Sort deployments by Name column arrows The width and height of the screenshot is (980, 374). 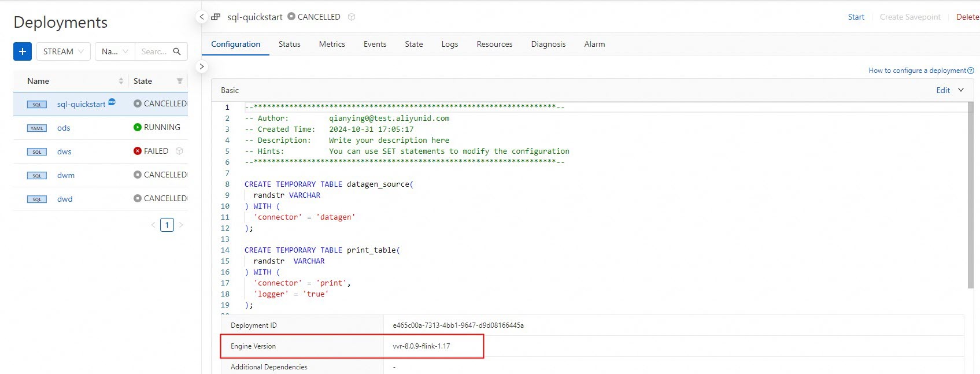(x=121, y=81)
